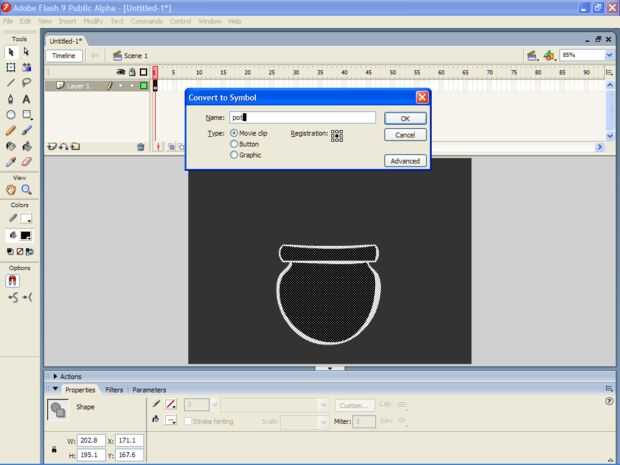Image resolution: width=620 pixels, height=465 pixels.
Task: Select the Free Transform tool
Action: 11,68
